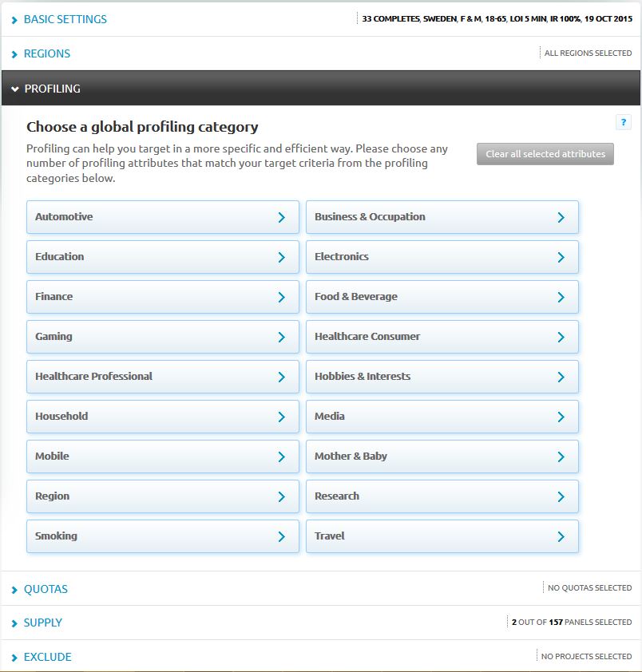This screenshot has width=642, height=672.
Task: Click the arrow icon on Hobbies & Interests
Action: click(x=561, y=377)
